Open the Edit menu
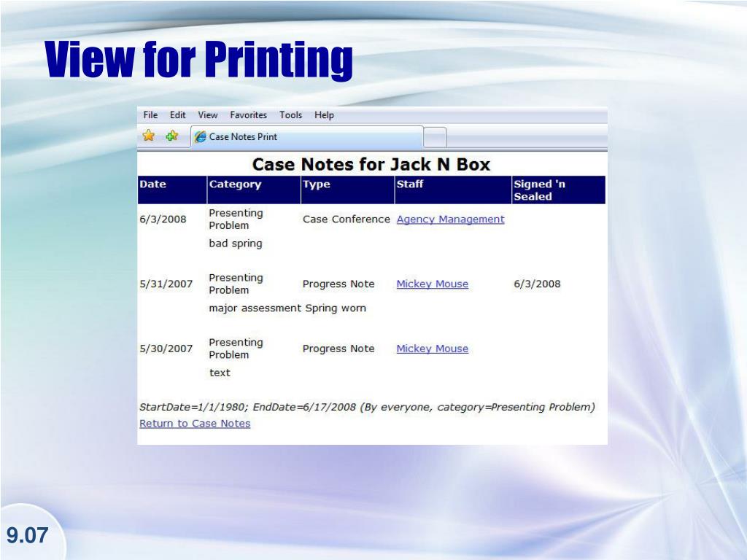The width and height of the screenshot is (747, 560). click(x=178, y=114)
